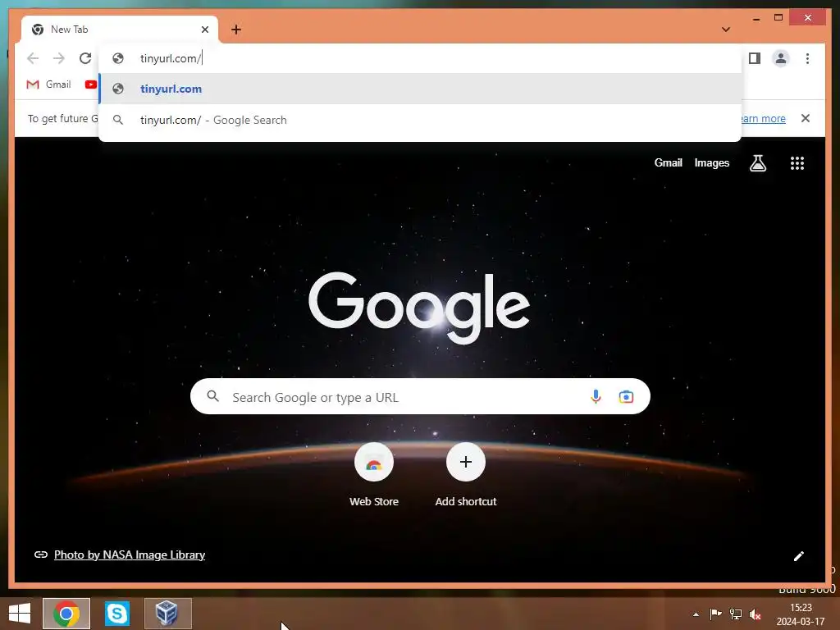This screenshot has width=840, height=630.
Task: Open the Photo by NASA Image Library link
Action: coord(130,555)
